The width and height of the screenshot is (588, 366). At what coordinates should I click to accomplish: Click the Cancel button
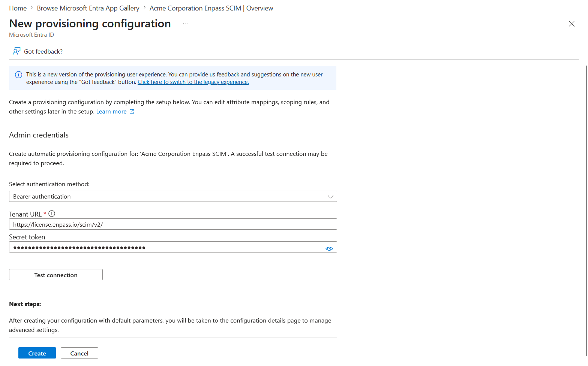(79, 353)
